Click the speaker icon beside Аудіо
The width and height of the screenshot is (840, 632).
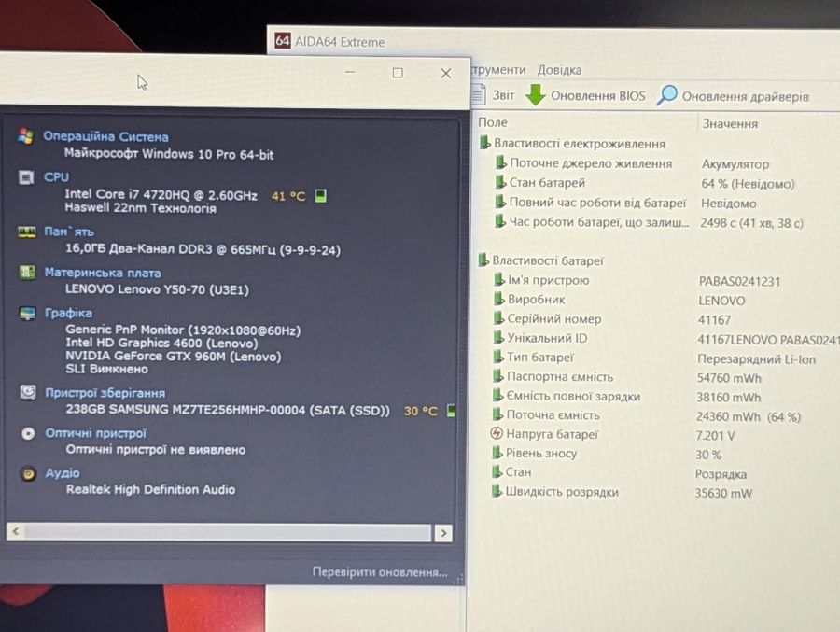point(28,474)
